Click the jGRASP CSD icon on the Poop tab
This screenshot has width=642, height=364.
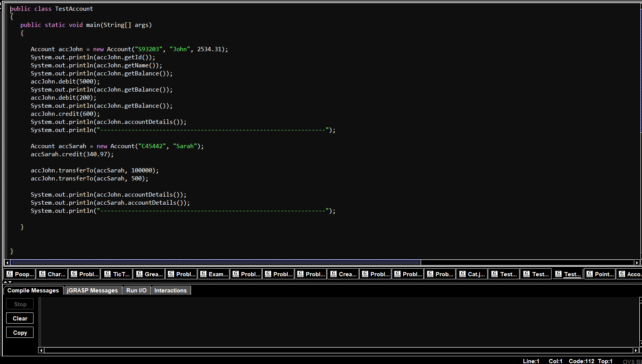point(10,274)
